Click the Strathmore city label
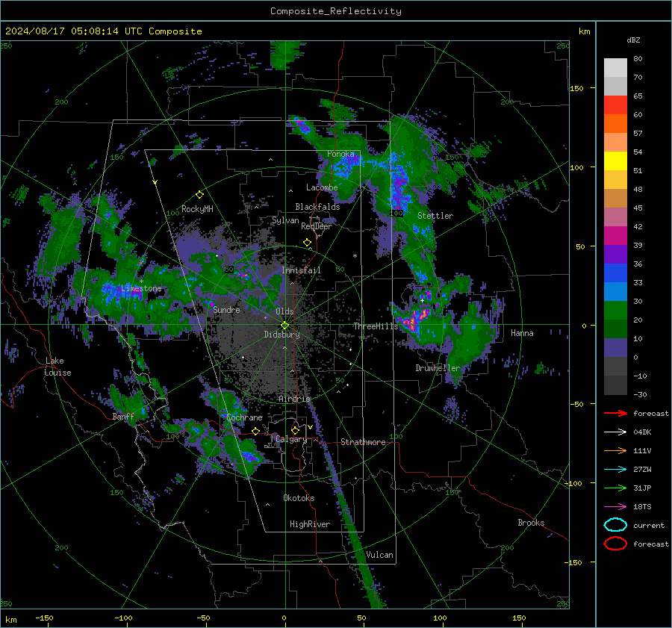The height and width of the screenshot is (628, 672). click(363, 442)
